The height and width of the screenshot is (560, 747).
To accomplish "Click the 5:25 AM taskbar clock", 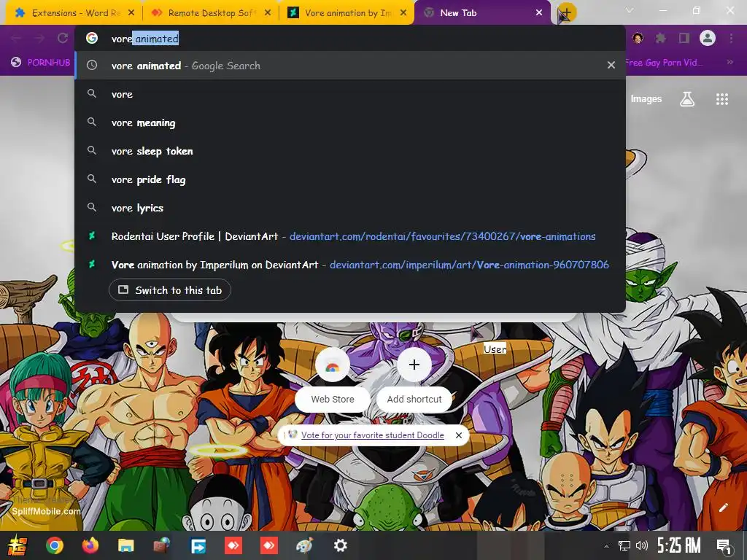I will click(x=679, y=545).
